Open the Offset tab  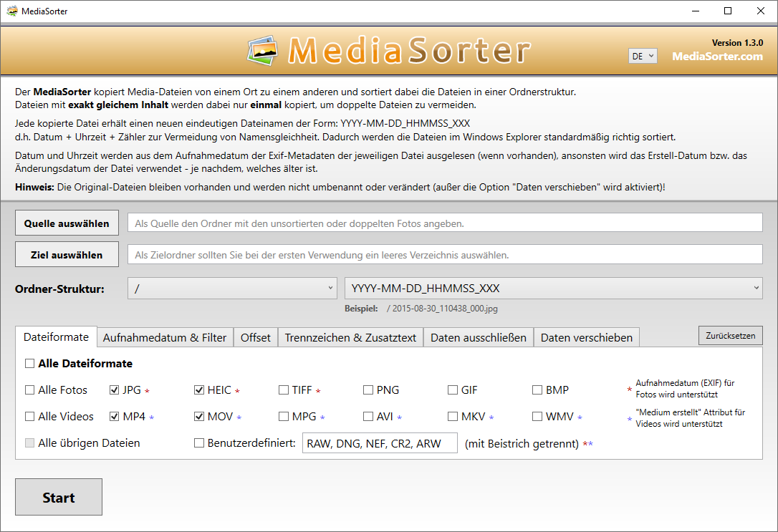coord(256,338)
